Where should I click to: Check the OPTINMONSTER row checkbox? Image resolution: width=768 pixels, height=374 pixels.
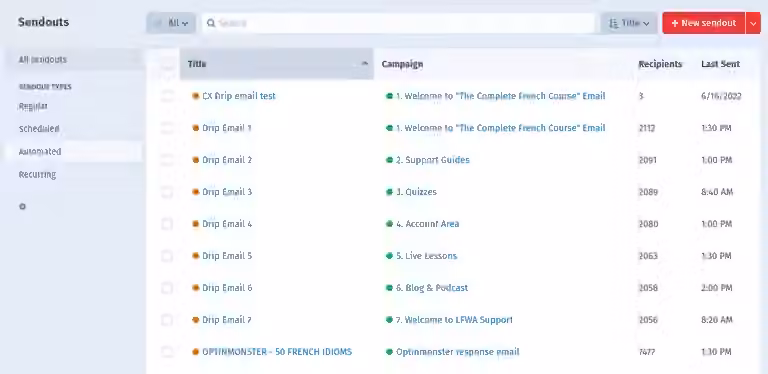pos(167,351)
